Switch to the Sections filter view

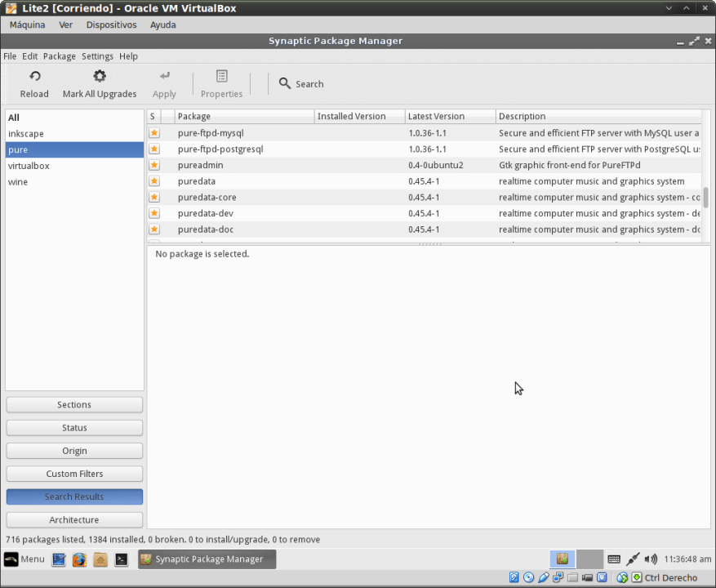(74, 404)
